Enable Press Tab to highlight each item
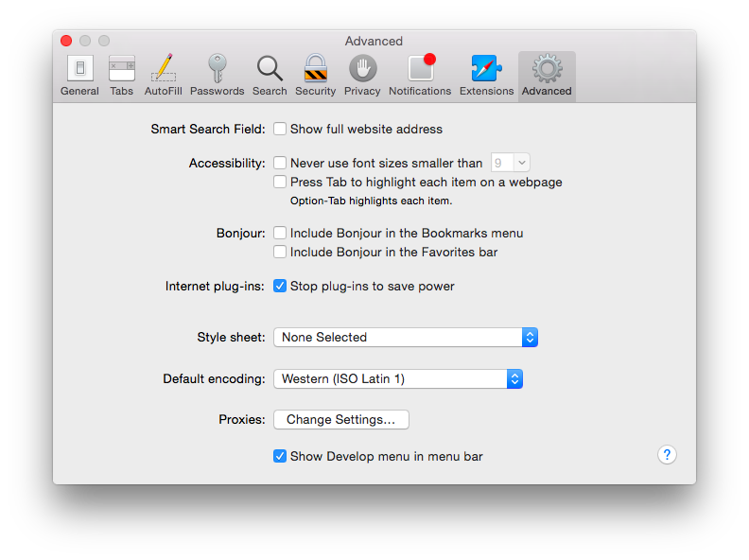The image size is (749, 560). (280, 182)
